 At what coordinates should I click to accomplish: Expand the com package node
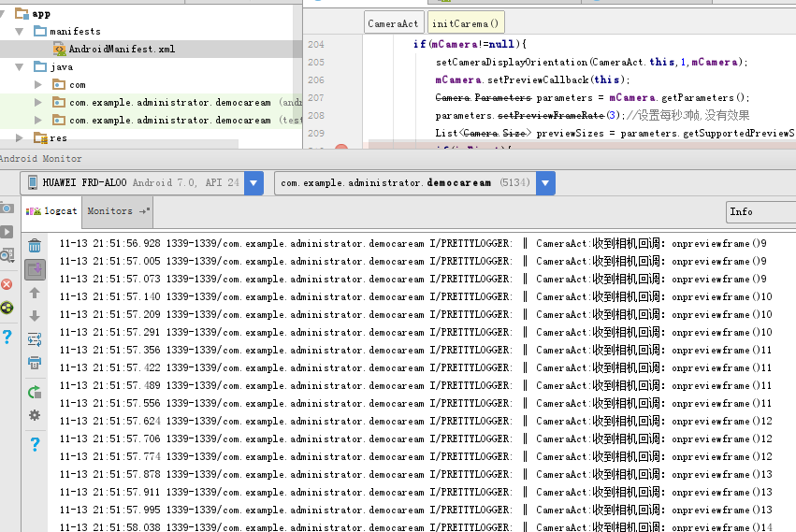coord(38,85)
